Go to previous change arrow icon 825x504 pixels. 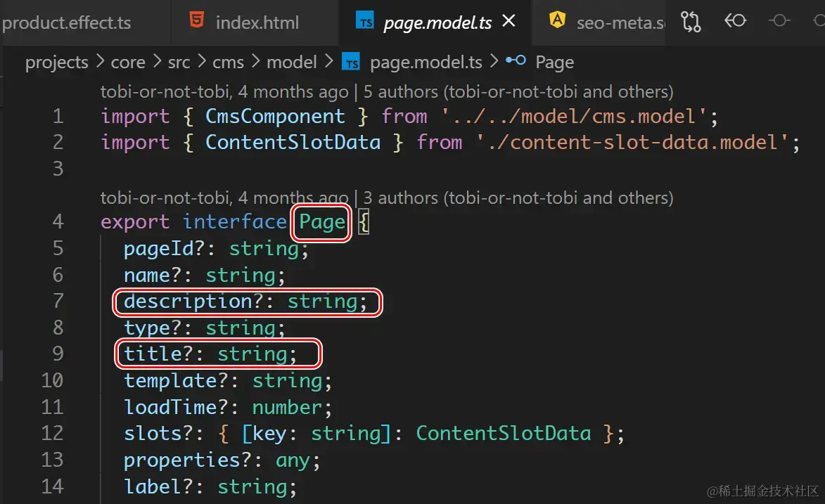point(735,20)
